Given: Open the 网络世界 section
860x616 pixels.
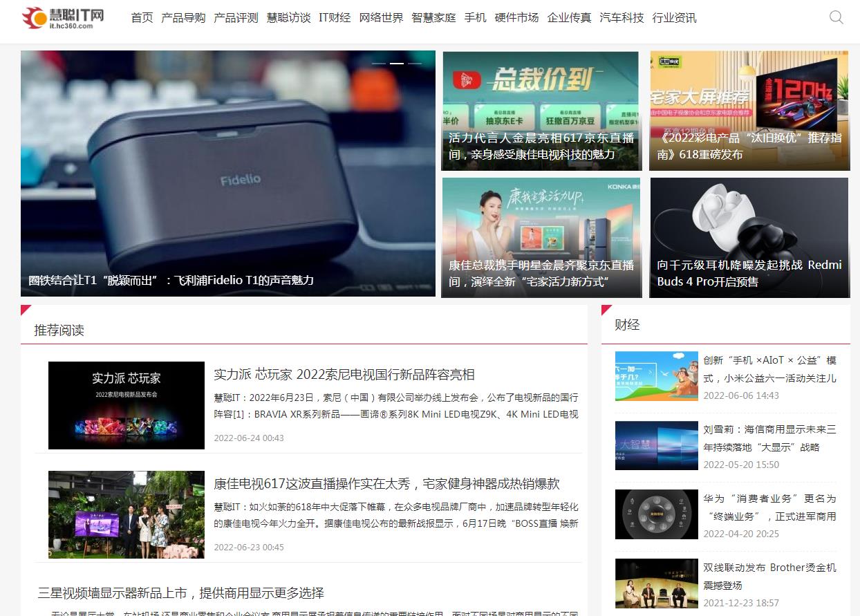Looking at the screenshot, I should pos(381,18).
